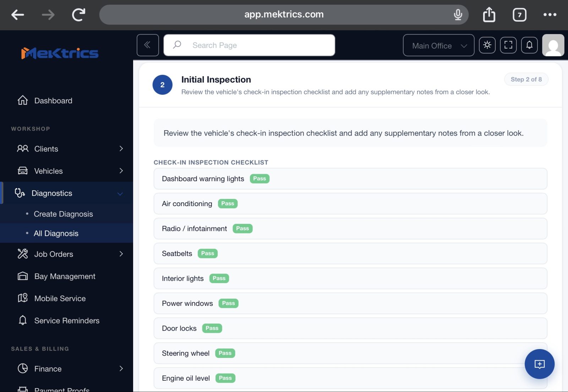Click the Bay Management garage icon
Viewport: 568px width, 392px height.
(x=23, y=276)
